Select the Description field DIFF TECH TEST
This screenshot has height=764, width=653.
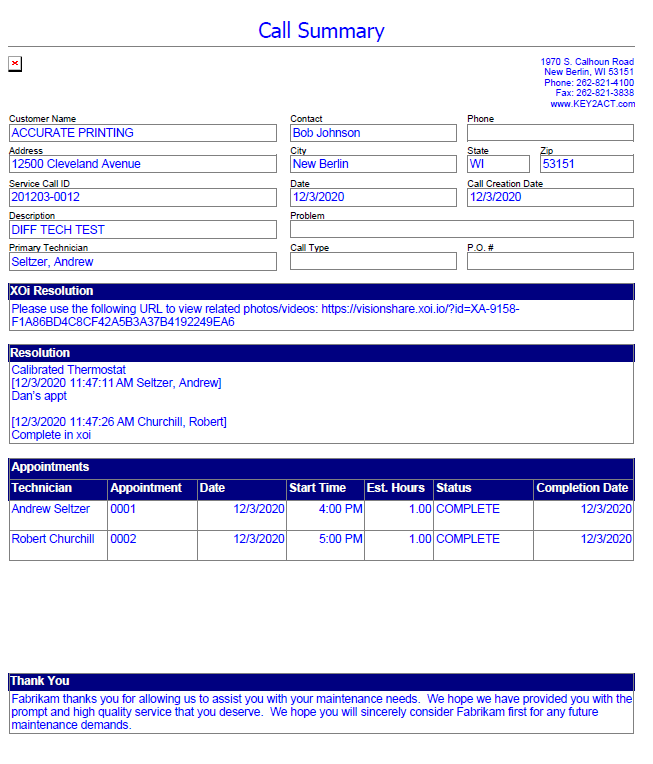coord(142,230)
